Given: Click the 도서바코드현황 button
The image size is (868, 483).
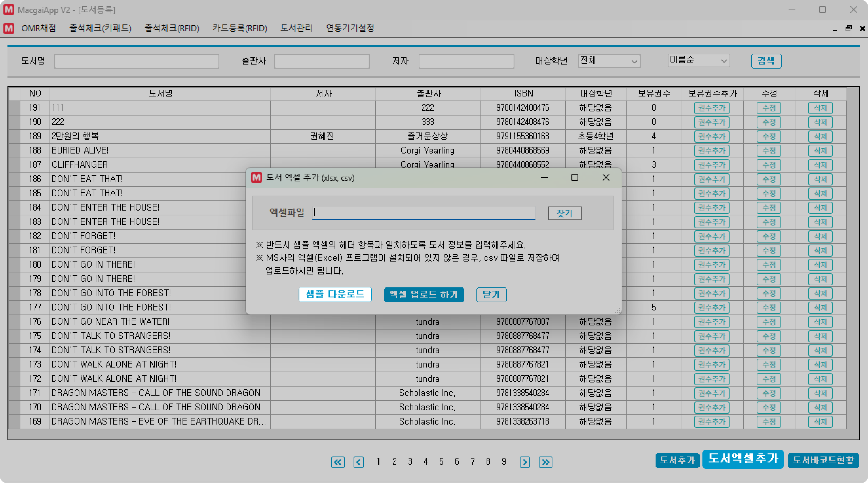Looking at the screenshot, I should click(x=823, y=460).
